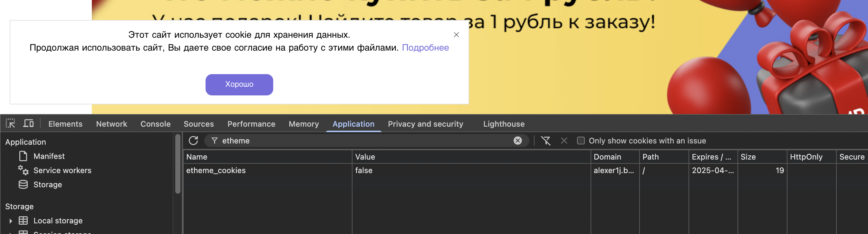Select Service workers in the sidebar
Viewport: 868px width, 234px height.
pos(62,170)
